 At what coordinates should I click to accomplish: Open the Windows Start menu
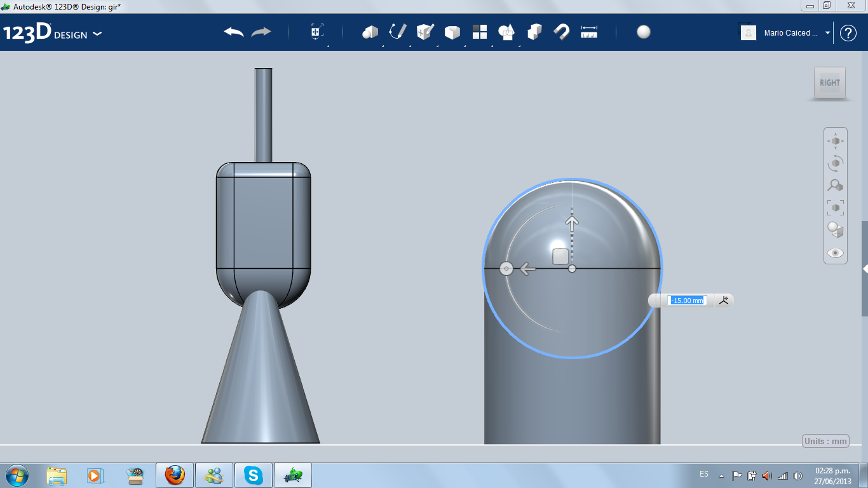pyautogui.click(x=17, y=475)
